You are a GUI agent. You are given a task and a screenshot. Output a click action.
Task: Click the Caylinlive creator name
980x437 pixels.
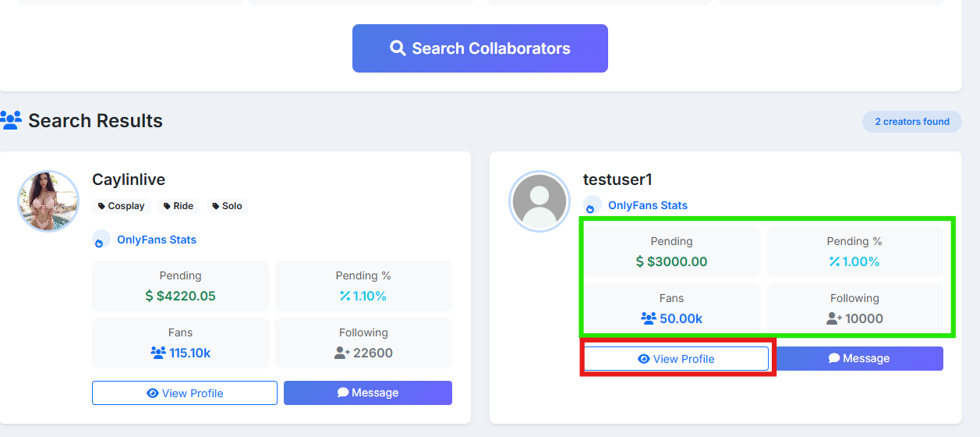(129, 179)
